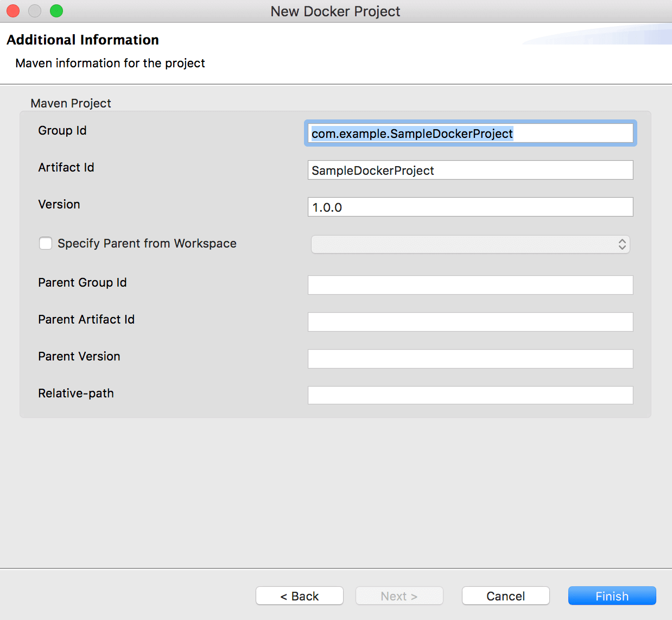The image size is (672, 620).
Task: Click Finish to create the project
Action: coord(612,596)
